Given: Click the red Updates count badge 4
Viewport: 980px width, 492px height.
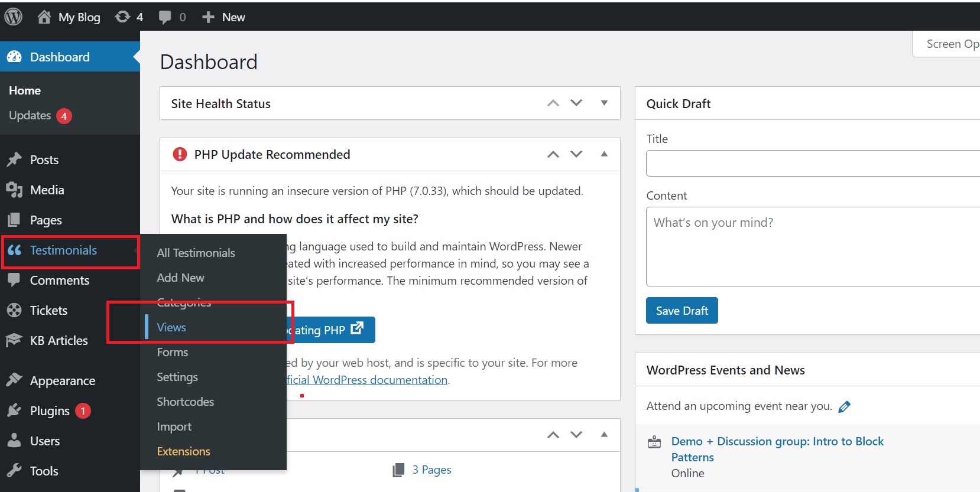Looking at the screenshot, I should click(64, 116).
